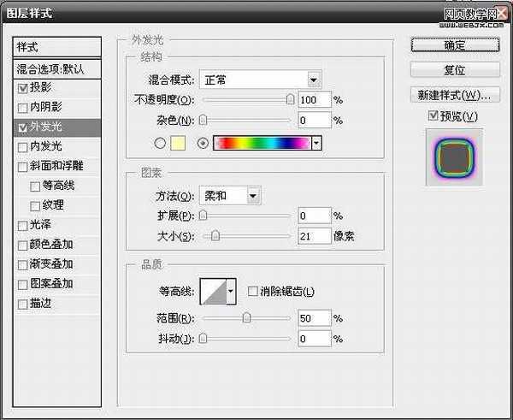The width and height of the screenshot is (513, 420).
Task: Toggle the 预览 preview checkbox
Action: [433, 116]
